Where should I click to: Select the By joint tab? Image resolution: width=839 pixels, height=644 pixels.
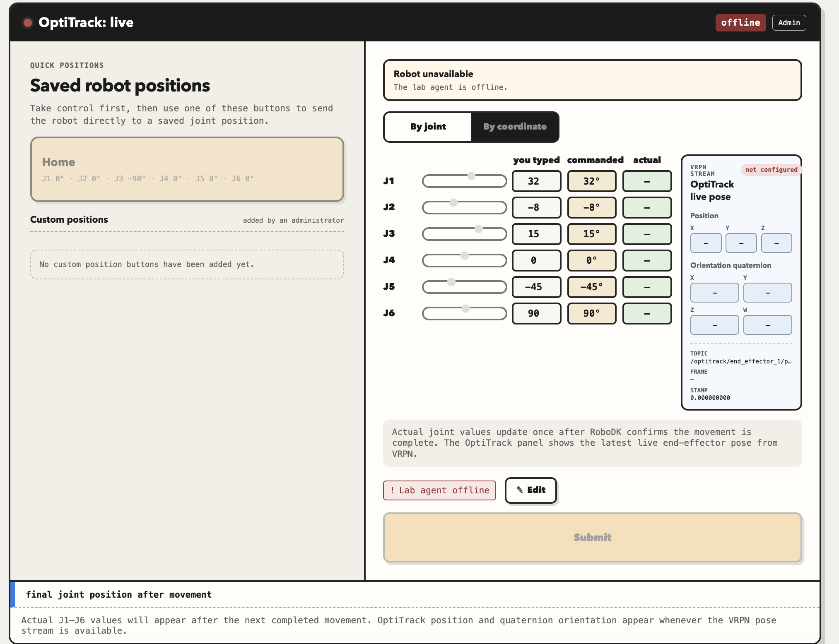(428, 127)
